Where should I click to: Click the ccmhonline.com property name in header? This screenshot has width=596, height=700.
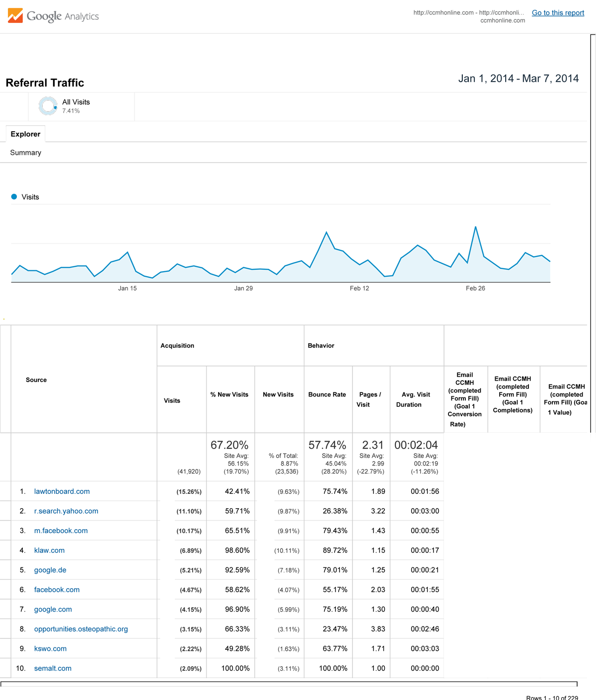(503, 20)
